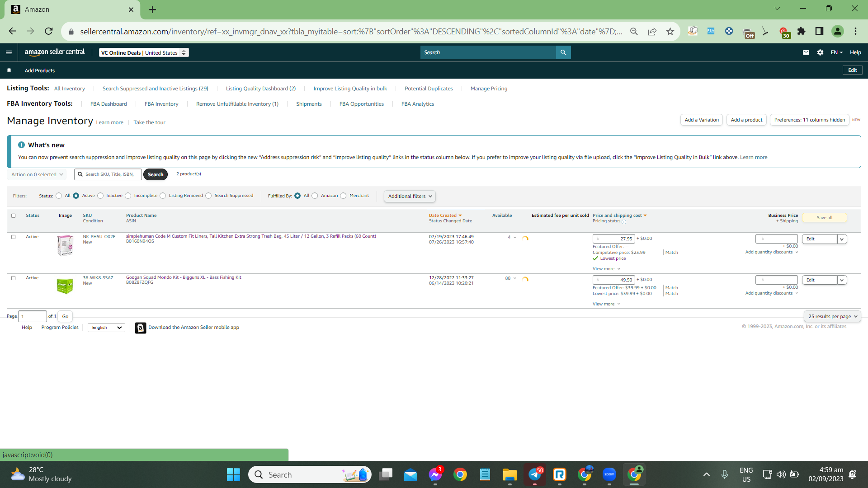The image size is (868, 488).
Task: Select the Incomplete status radio button
Action: (x=128, y=196)
